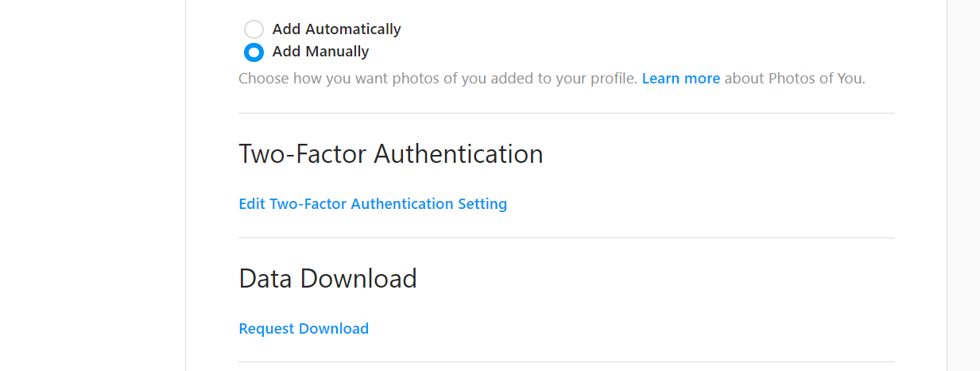Click the gray page margin at right edge
Viewport: 980px width, 371px height.
coord(964,185)
